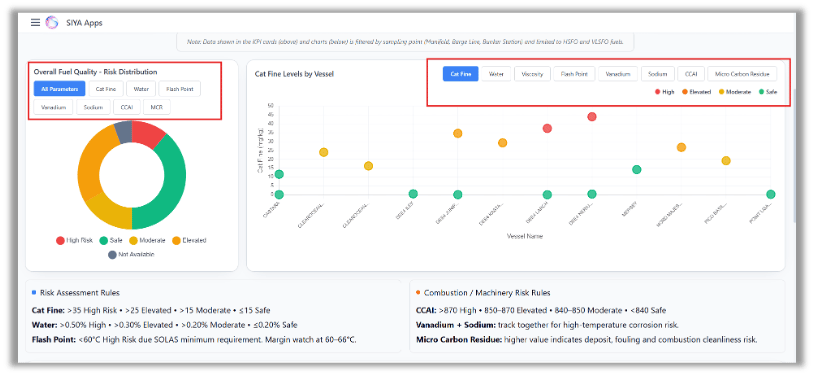Click the lower red data point near 37
815x375 pixels.
(x=547, y=128)
